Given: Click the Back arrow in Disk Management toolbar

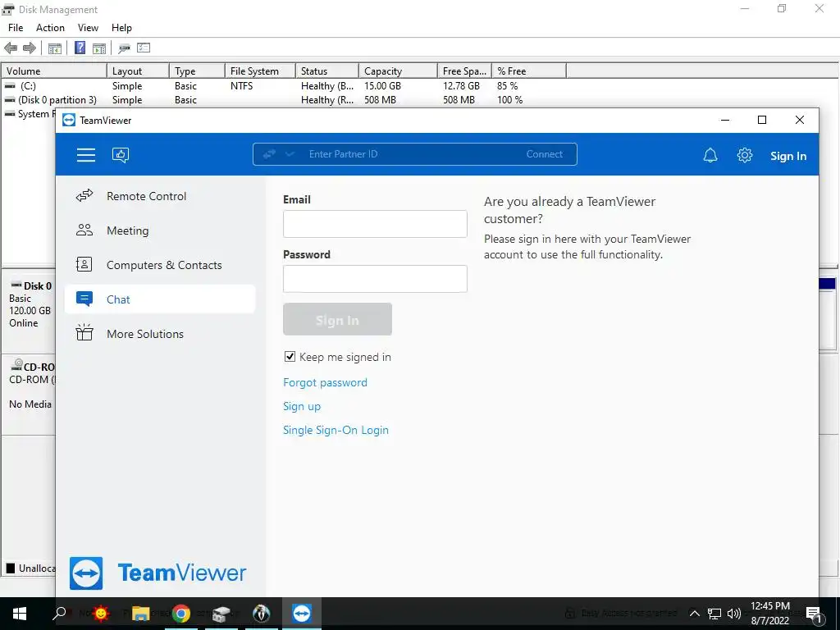Looking at the screenshot, I should point(11,48).
